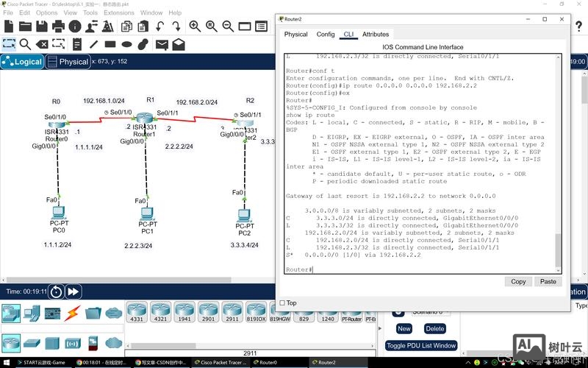Switch to Logical workspace view

click(x=23, y=62)
